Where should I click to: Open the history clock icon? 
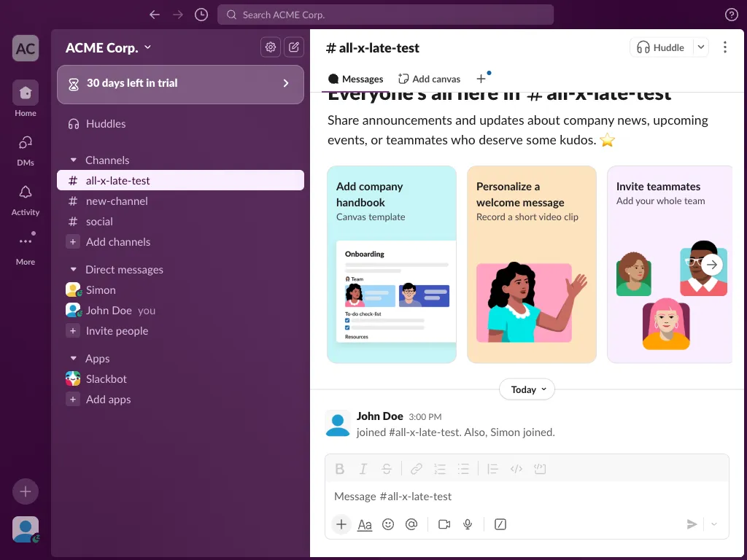coord(201,15)
